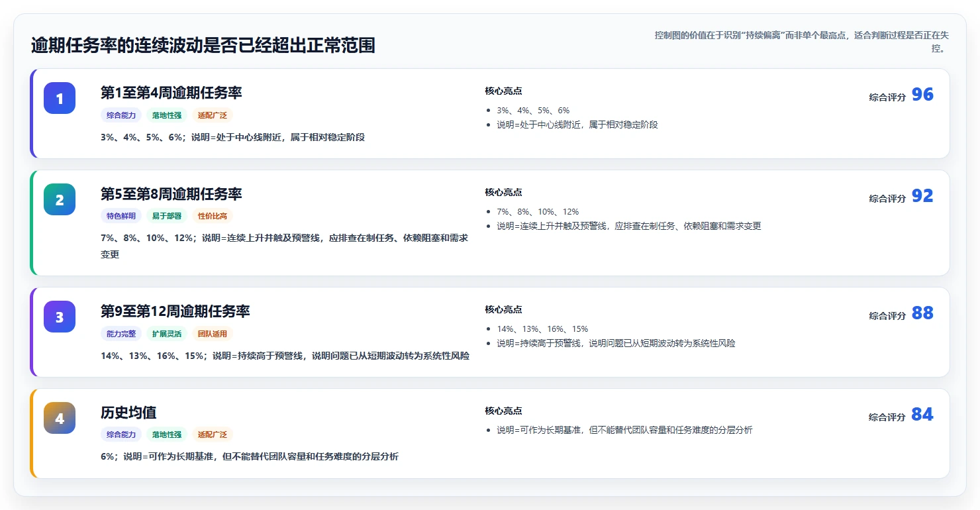The height and width of the screenshot is (510, 980).
Task: Click the score value 88
Action: (x=922, y=313)
